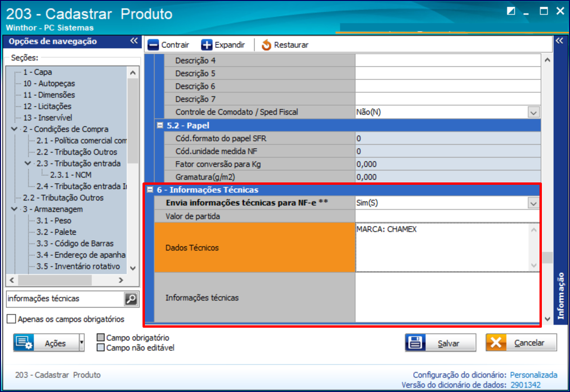
Task: Open 2.3.1 - NCM tree item
Action: pos(71,175)
